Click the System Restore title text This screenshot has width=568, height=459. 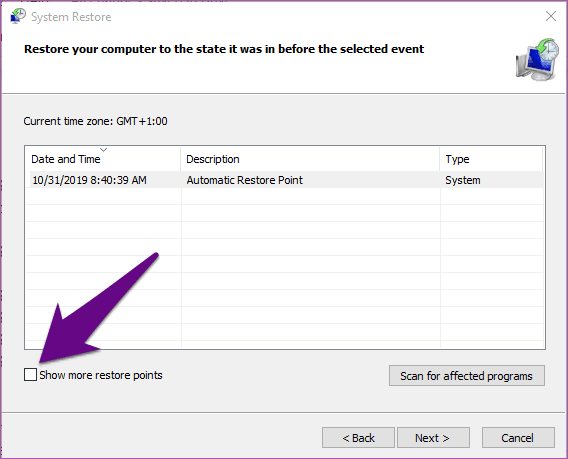71,17
